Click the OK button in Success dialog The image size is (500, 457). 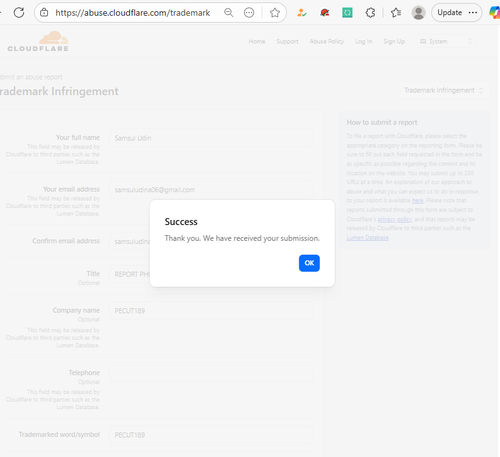[x=309, y=263]
